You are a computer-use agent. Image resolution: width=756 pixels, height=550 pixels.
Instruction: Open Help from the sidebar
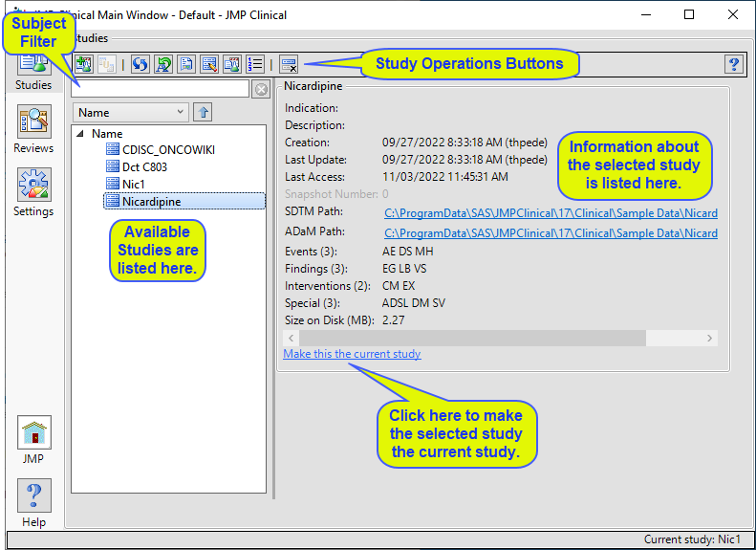33,503
